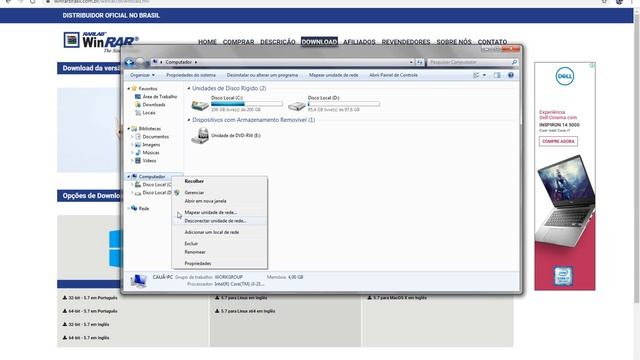
Task: Click the change view icon
Action: coord(476,75)
